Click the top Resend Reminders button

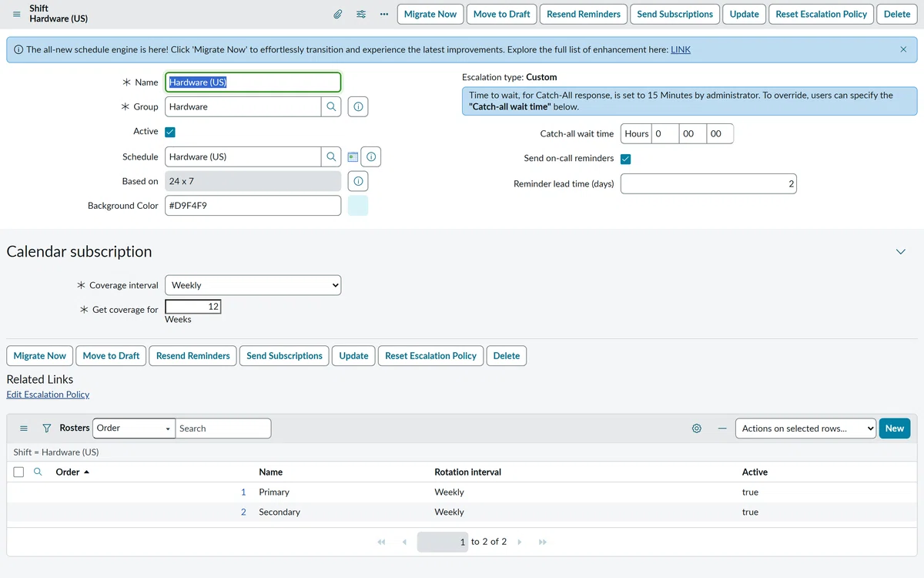coord(584,14)
